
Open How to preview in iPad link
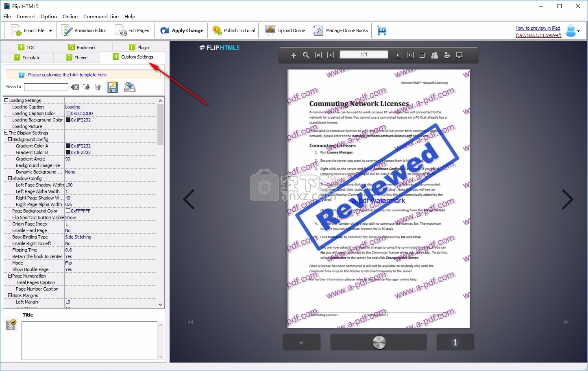pyautogui.click(x=538, y=28)
